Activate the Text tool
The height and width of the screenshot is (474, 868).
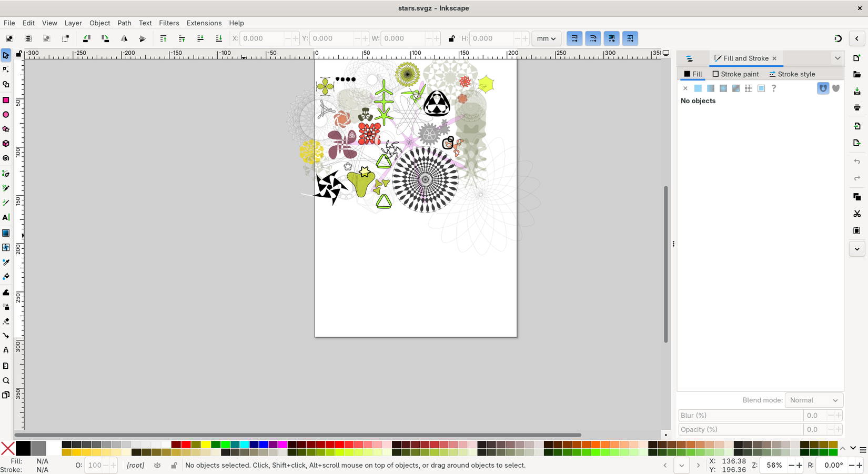(6, 217)
